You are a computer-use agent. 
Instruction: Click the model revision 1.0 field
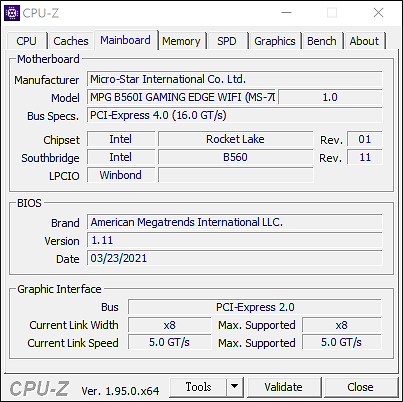pos(330,97)
